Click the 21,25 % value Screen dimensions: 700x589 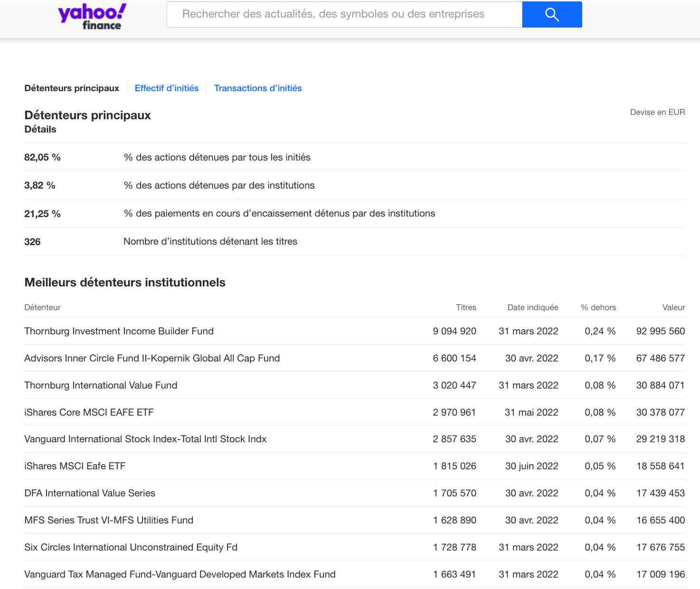(42, 214)
